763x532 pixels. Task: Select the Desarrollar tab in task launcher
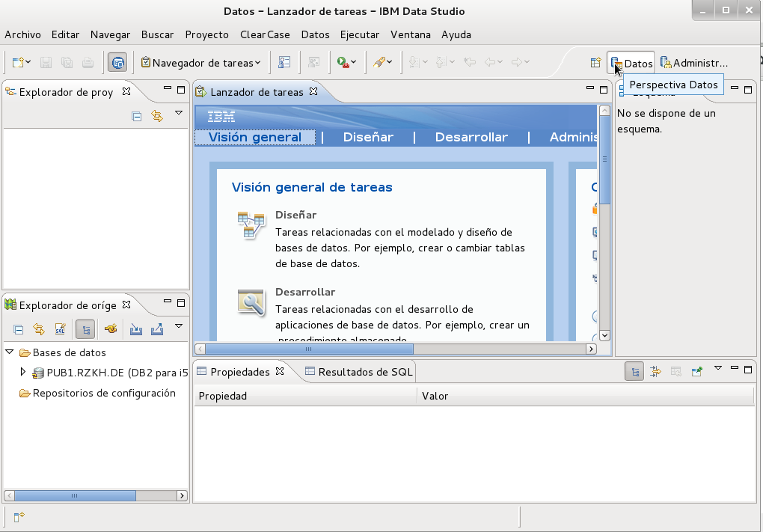coord(471,137)
